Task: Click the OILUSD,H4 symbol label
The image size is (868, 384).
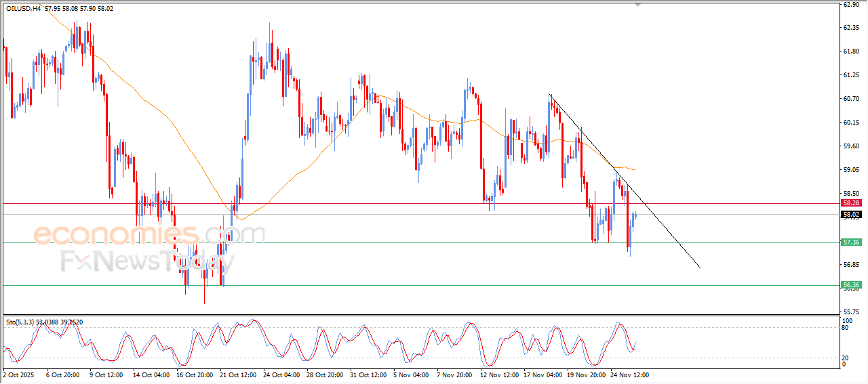Action: (x=24, y=9)
